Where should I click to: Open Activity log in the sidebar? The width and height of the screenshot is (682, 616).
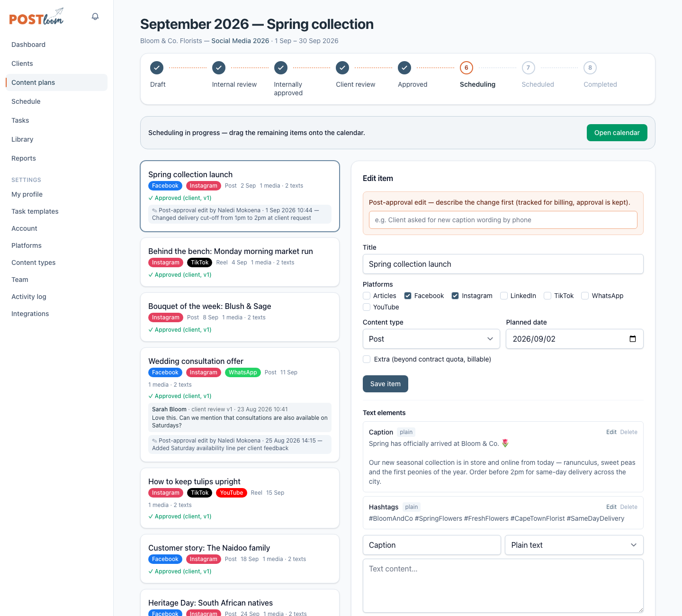pos(56,297)
